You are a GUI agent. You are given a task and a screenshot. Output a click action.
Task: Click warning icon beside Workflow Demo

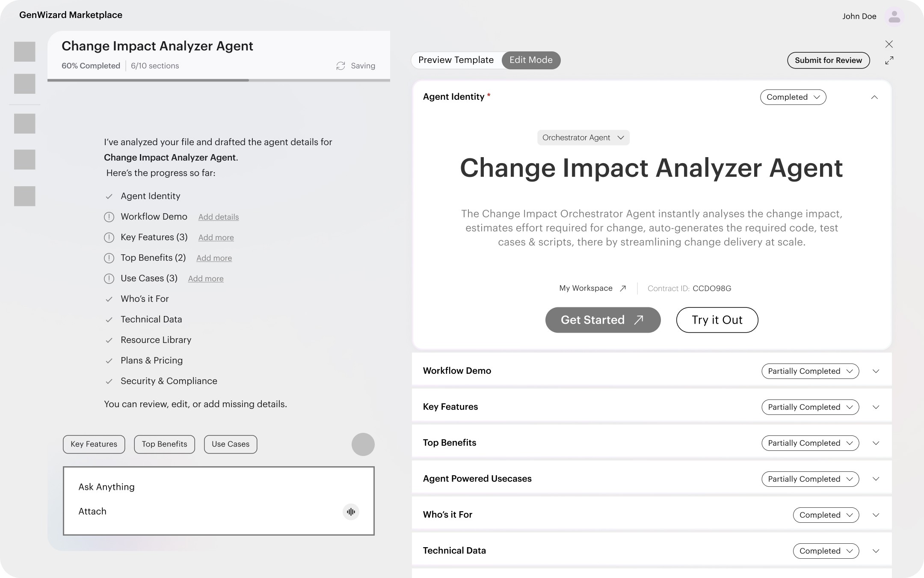pyautogui.click(x=109, y=217)
